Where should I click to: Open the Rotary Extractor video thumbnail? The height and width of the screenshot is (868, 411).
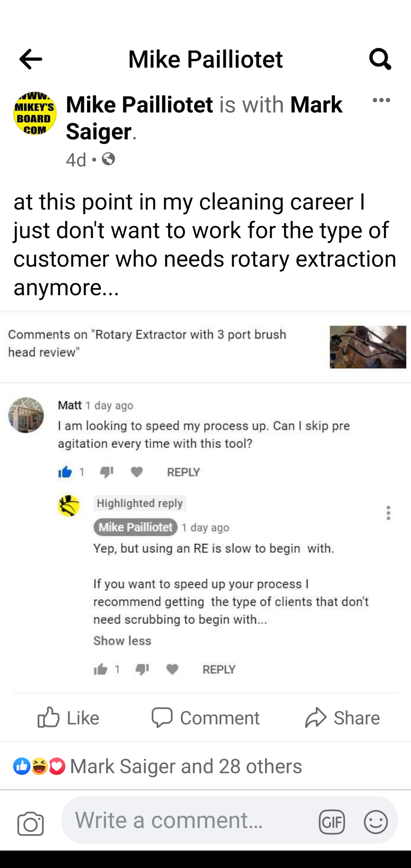pos(367,347)
